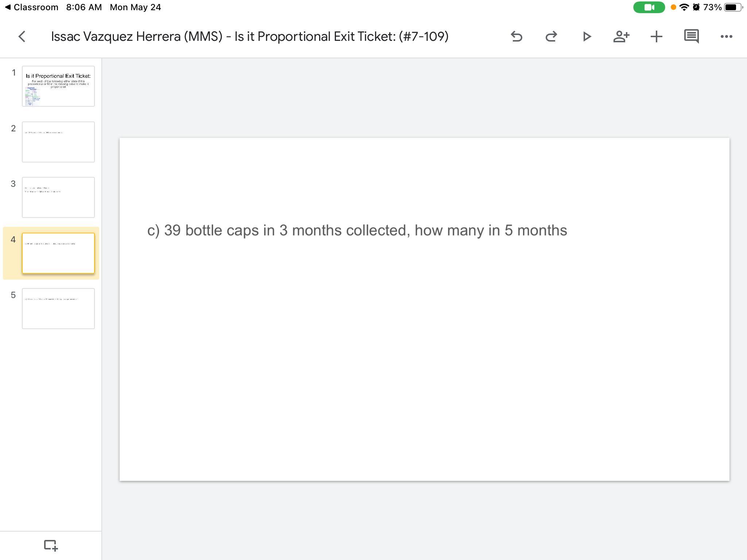Select slide 5 thumbnail
The height and width of the screenshot is (560, 747).
click(58, 309)
